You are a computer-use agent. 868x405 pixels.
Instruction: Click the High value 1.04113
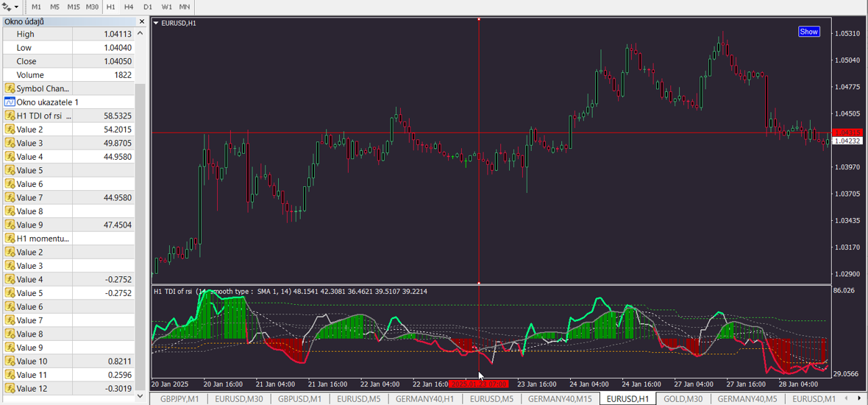tap(118, 34)
